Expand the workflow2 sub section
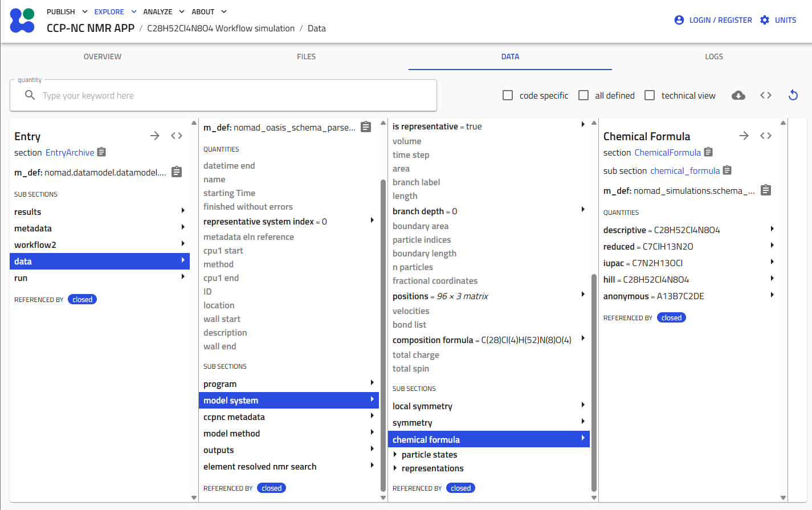 pos(100,244)
